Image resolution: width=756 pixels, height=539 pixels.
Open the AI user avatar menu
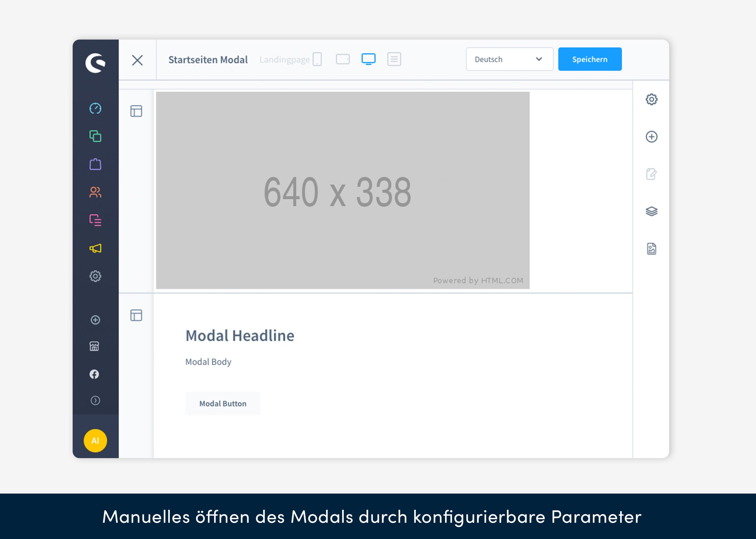(95, 440)
